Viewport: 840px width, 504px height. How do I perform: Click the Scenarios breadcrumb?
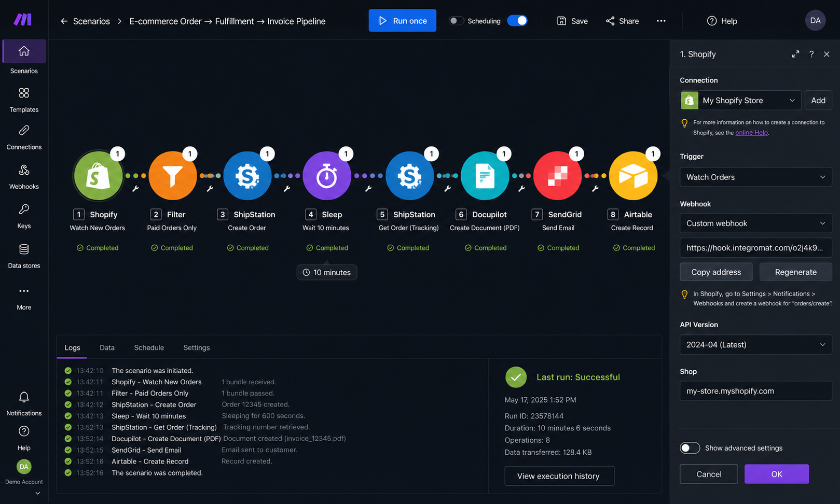[x=91, y=21]
